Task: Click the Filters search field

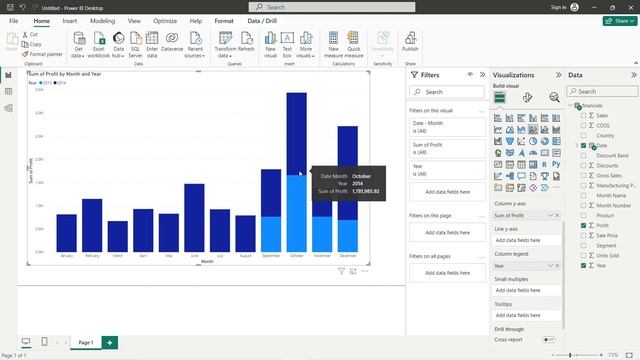Action: [447, 92]
